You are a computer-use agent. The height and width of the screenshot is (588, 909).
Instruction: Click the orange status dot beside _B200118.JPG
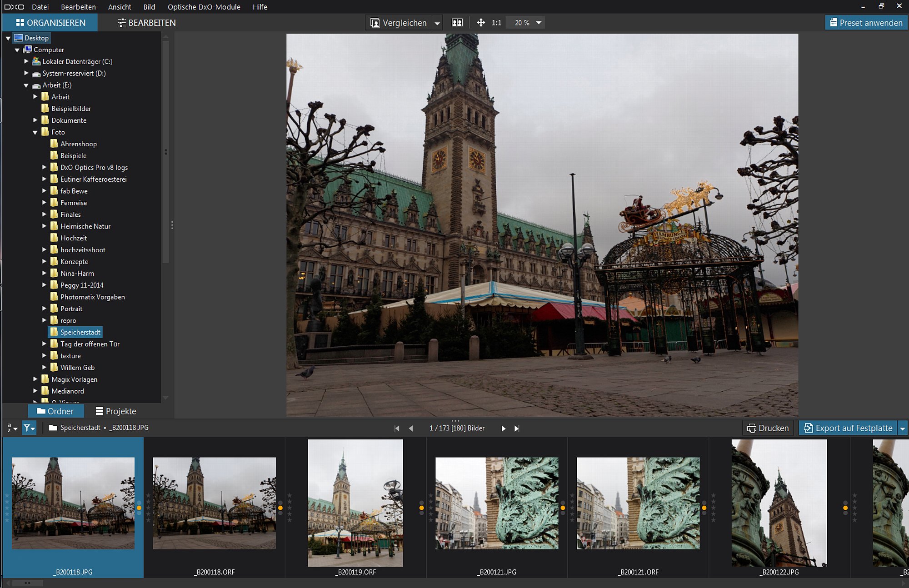click(x=139, y=508)
